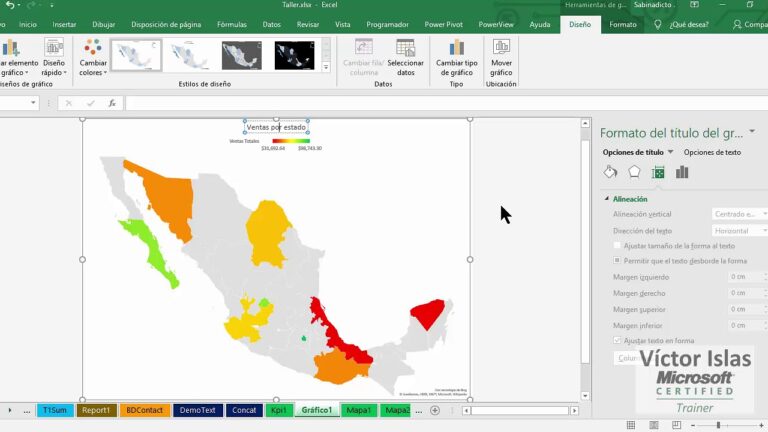Click the Margen derecho value field

[745, 293]
